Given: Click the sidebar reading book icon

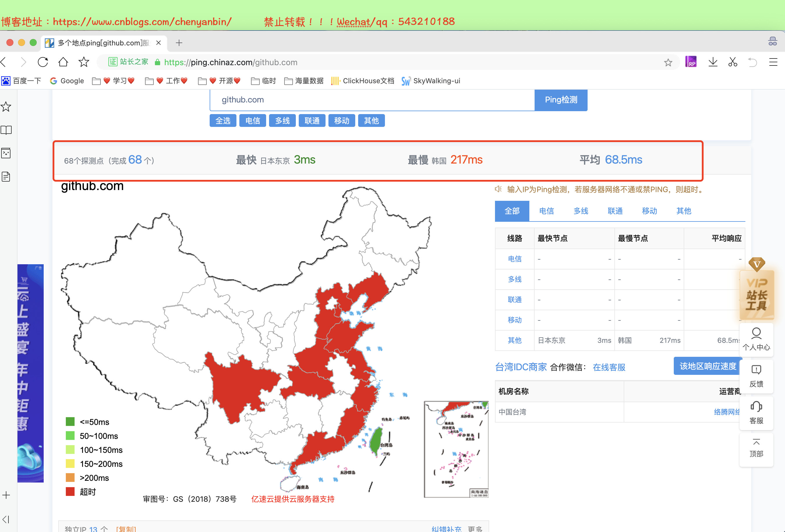Looking at the screenshot, I should (6, 130).
